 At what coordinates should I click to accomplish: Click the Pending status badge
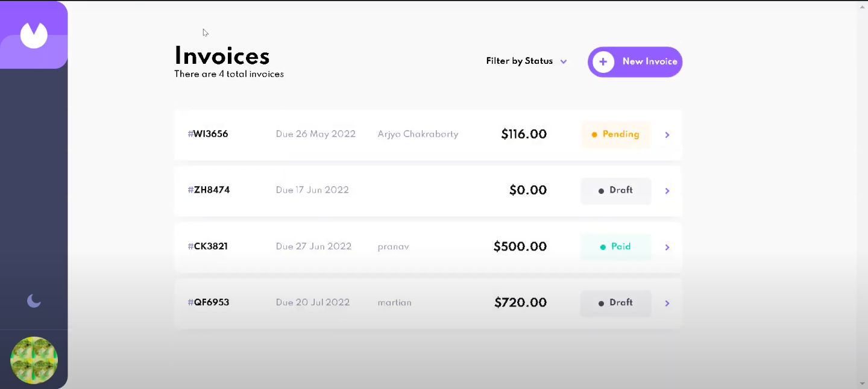pyautogui.click(x=615, y=134)
